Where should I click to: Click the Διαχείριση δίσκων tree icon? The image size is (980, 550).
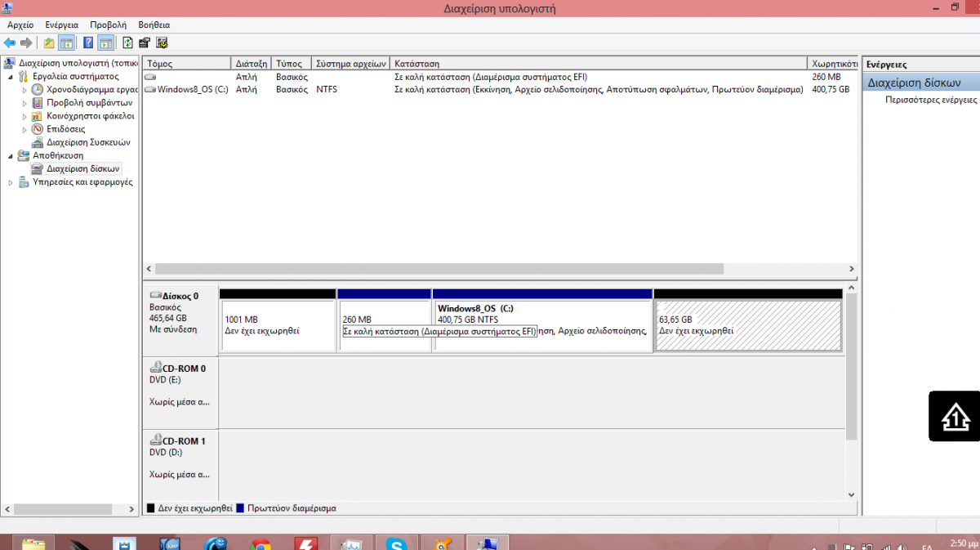[x=38, y=168]
